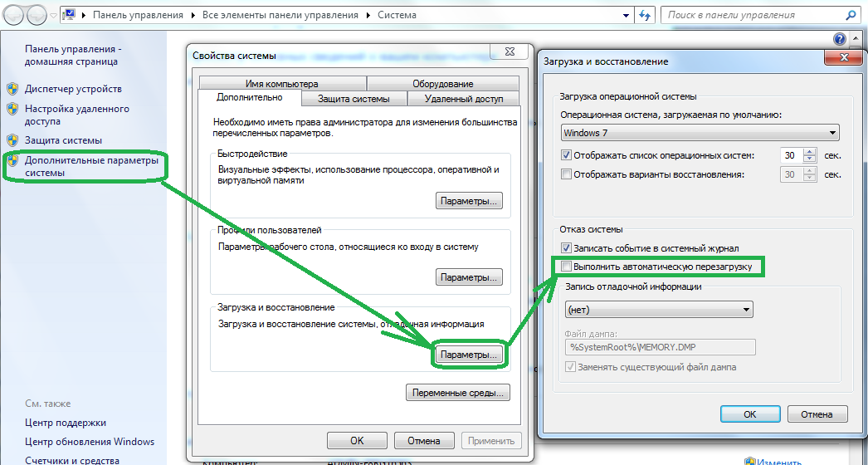
Task: Switch to Имя компьютера tab
Action: [x=282, y=84]
